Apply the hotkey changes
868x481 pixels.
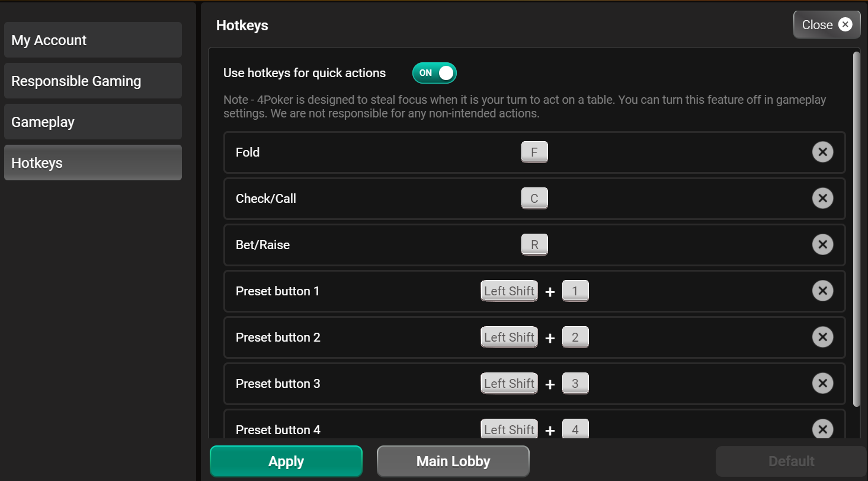(286, 461)
